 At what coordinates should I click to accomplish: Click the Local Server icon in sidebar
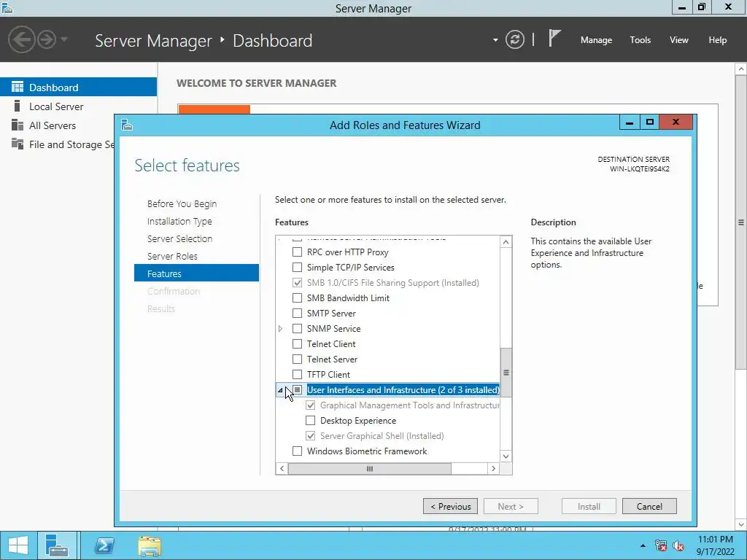point(18,106)
